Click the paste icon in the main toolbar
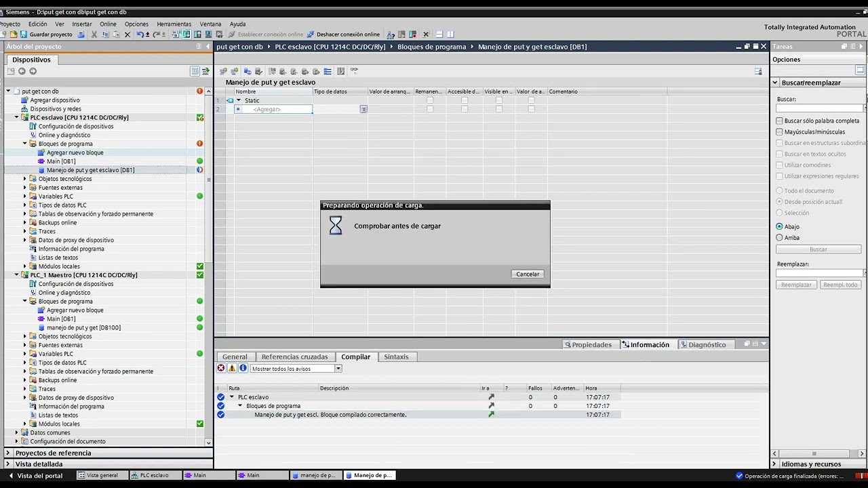Image resolution: width=868 pixels, height=488 pixels. coord(116,34)
